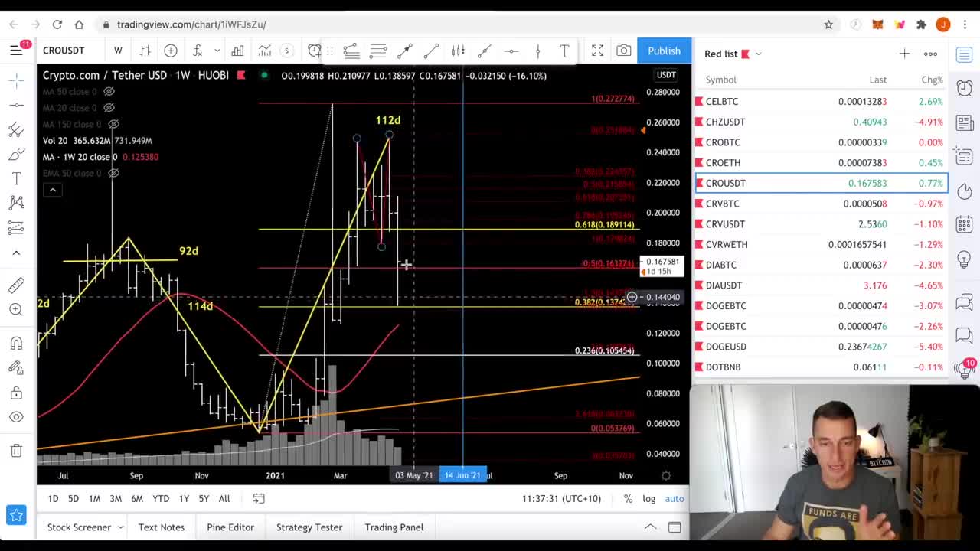Select the prediction and measurement tool
This screenshot has width=980, height=551.
(x=16, y=227)
